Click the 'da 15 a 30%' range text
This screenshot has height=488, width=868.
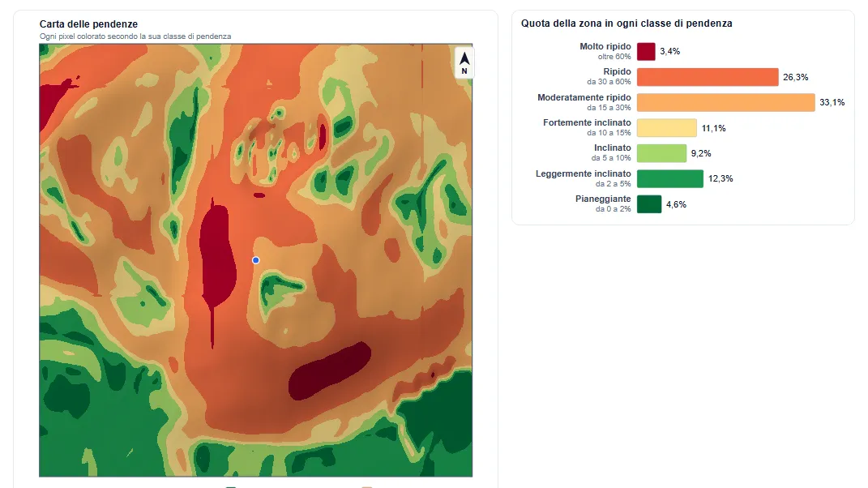tap(609, 108)
